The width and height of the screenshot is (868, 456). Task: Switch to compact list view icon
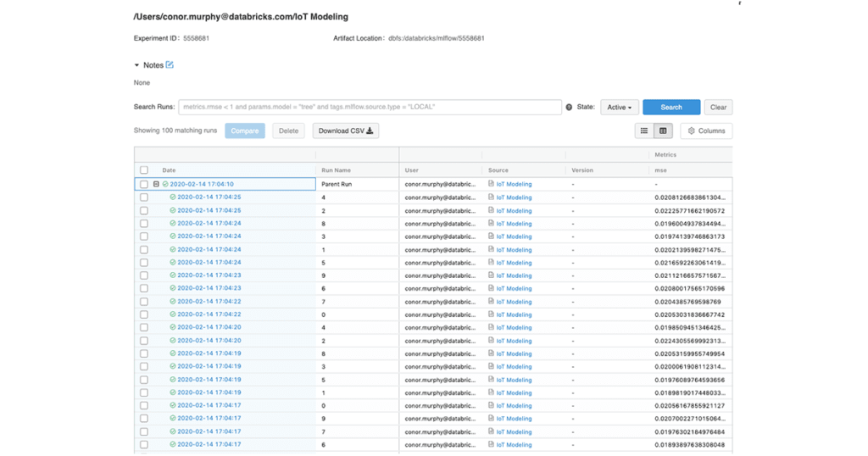coord(644,131)
